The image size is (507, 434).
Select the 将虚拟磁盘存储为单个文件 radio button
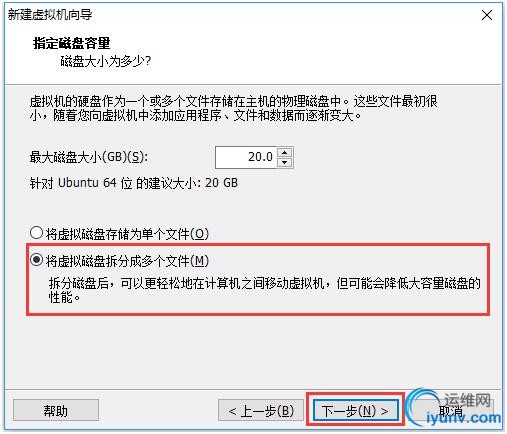pyautogui.click(x=36, y=233)
